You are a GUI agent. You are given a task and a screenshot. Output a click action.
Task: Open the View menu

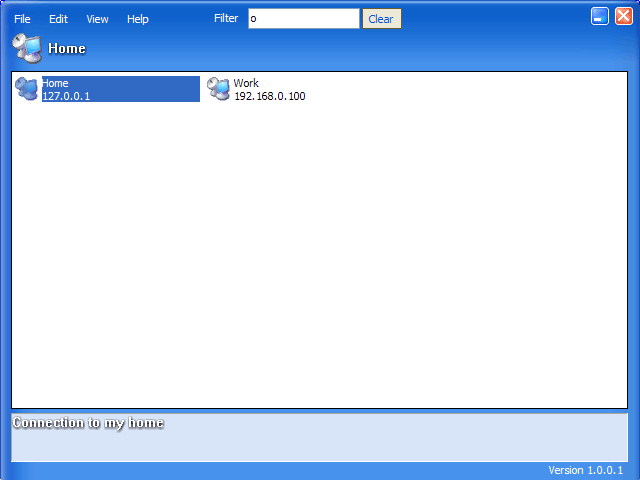97,19
